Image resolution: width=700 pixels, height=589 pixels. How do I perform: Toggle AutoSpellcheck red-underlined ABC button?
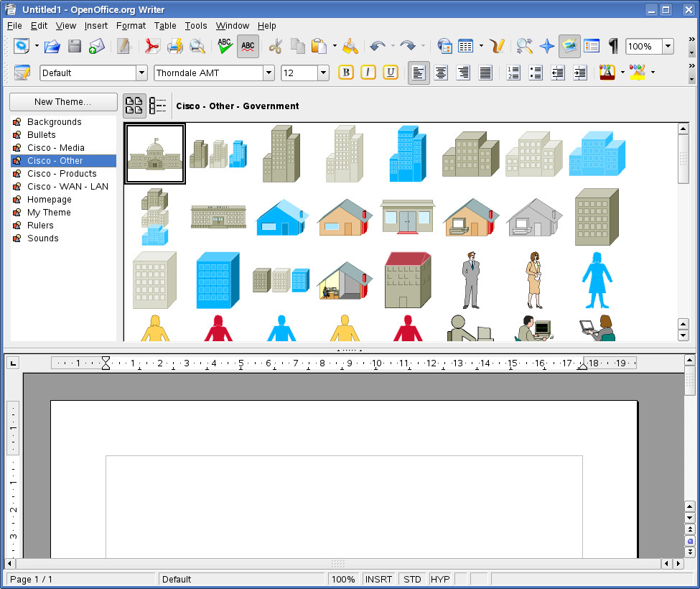click(248, 46)
